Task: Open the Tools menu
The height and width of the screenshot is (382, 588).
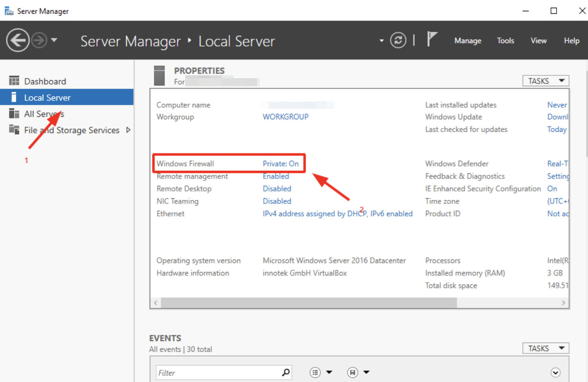Action: coord(505,41)
